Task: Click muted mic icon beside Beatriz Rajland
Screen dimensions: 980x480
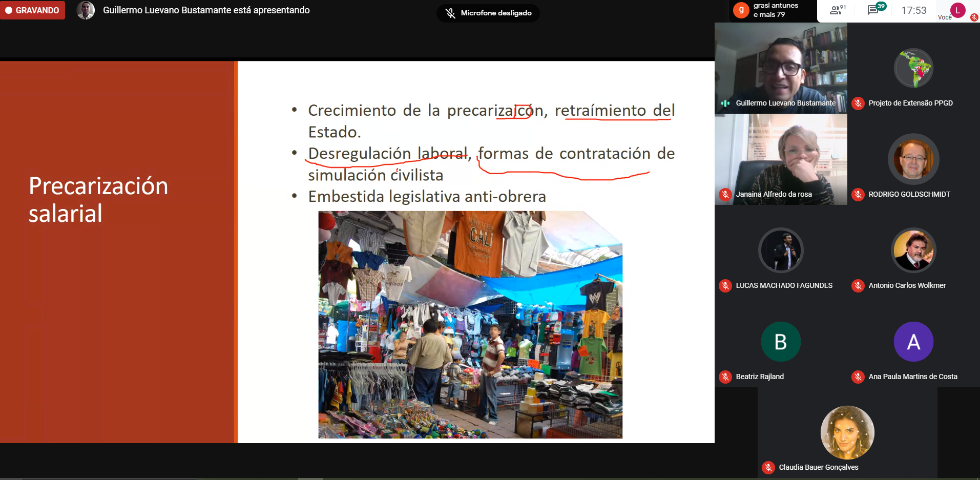Action: click(725, 377)
